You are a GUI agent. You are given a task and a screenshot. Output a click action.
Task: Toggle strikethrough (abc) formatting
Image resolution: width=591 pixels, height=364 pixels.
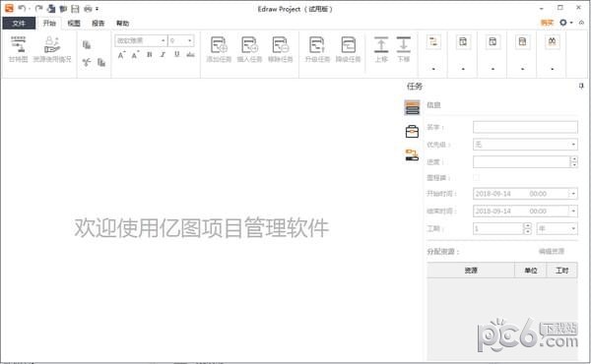(x=190, y=54)
